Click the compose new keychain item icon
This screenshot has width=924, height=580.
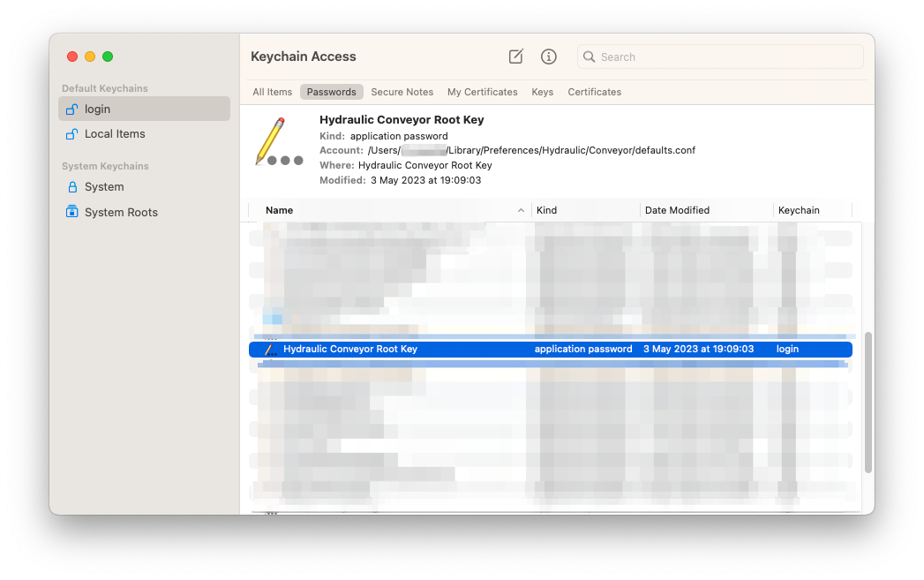516,56
